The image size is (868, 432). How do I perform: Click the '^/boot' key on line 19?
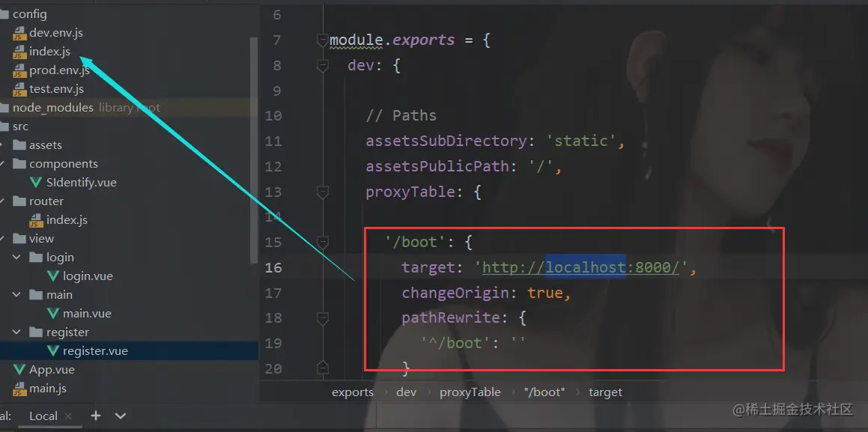coord(455,344)
